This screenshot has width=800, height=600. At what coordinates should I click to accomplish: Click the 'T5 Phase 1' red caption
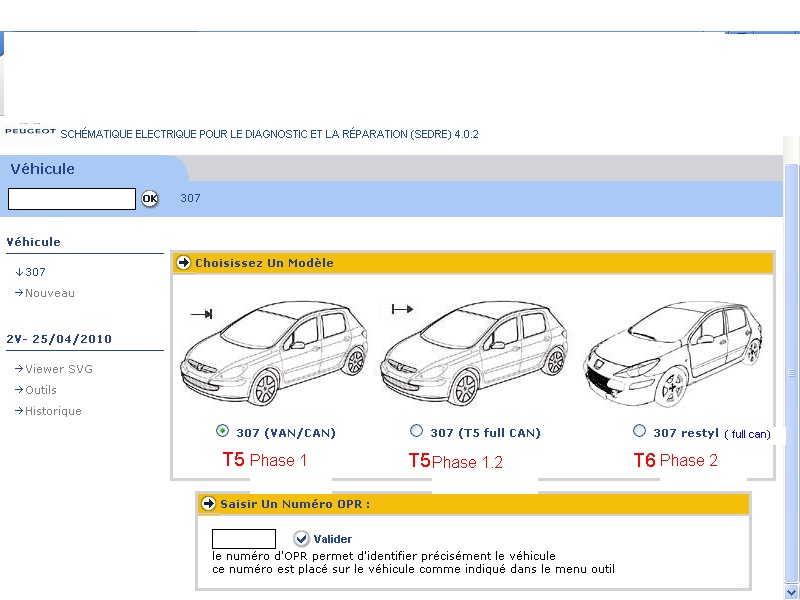click(265, 460)
